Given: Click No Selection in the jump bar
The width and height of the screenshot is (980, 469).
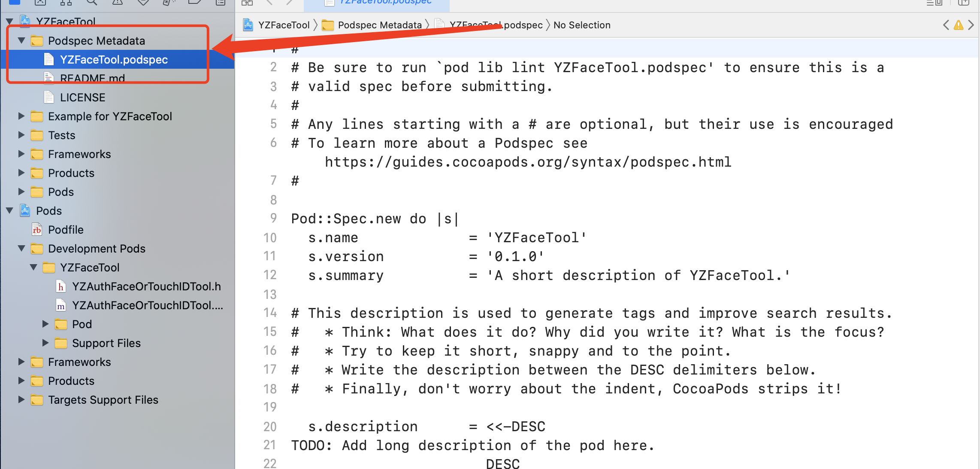Looking at the screenshot, I should coord(581,25).
